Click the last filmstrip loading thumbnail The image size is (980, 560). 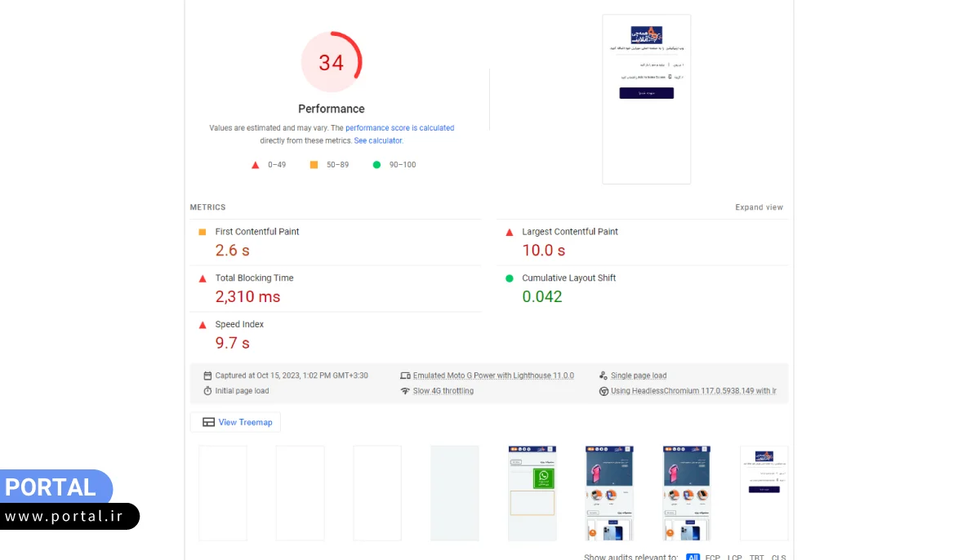[764, 493]
